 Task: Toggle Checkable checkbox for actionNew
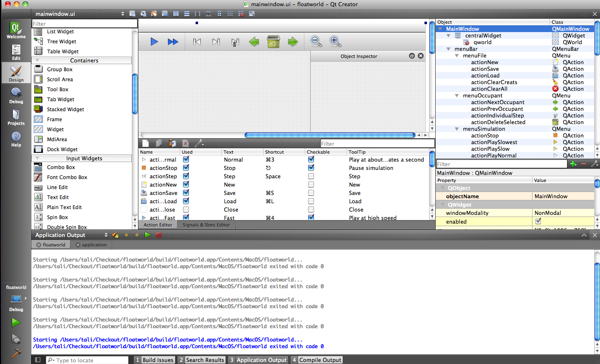point(311,184)
